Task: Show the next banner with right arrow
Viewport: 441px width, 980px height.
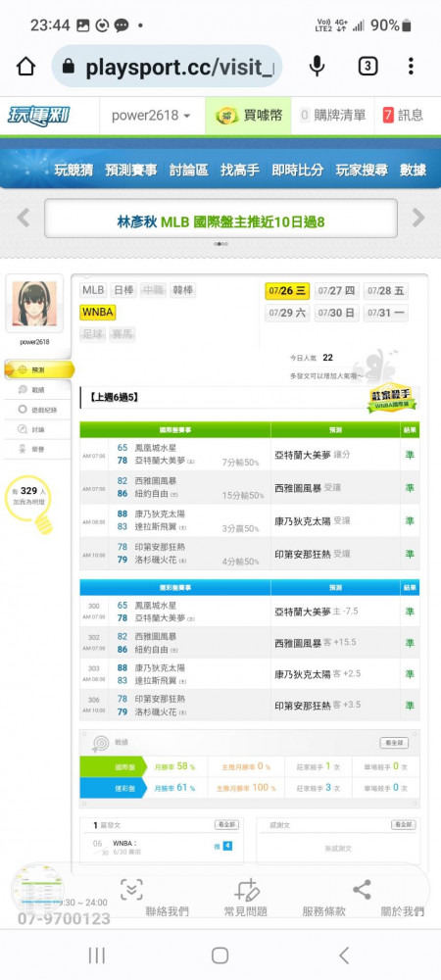Action: pos(417,218)
